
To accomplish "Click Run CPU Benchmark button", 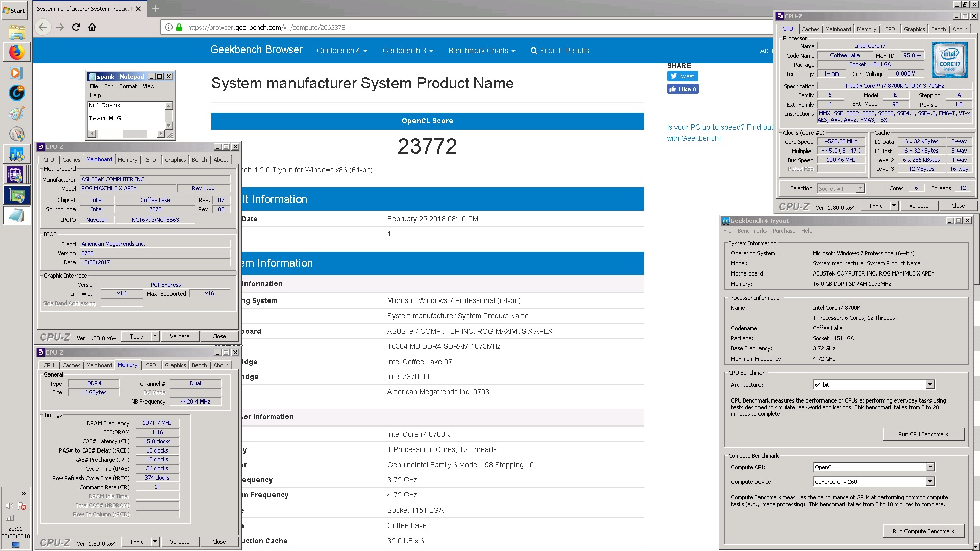I will 923,434.
